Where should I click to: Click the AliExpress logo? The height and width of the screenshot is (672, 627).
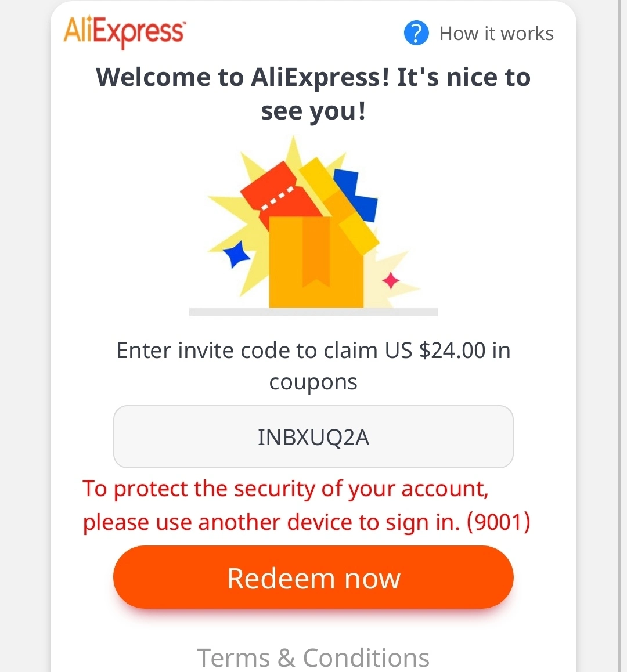124,32
